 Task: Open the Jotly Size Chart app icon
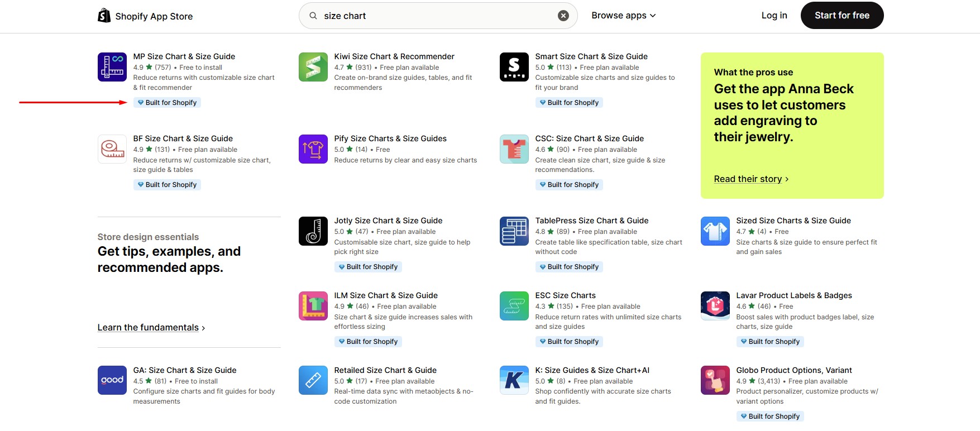313,231
